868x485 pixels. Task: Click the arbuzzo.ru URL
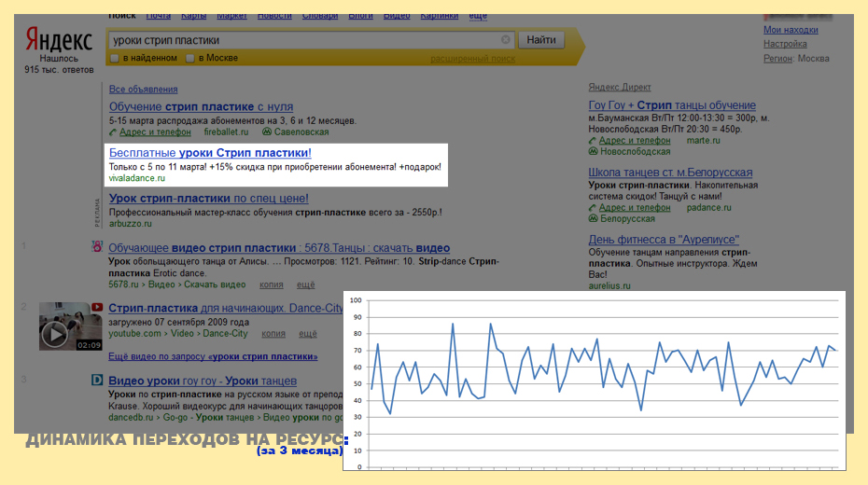pyautogui.click(x=130, y=224)
